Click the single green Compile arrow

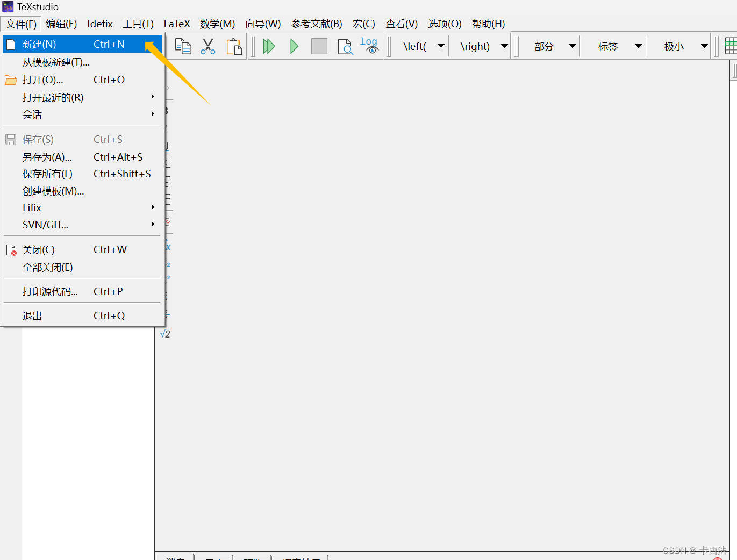294,46
